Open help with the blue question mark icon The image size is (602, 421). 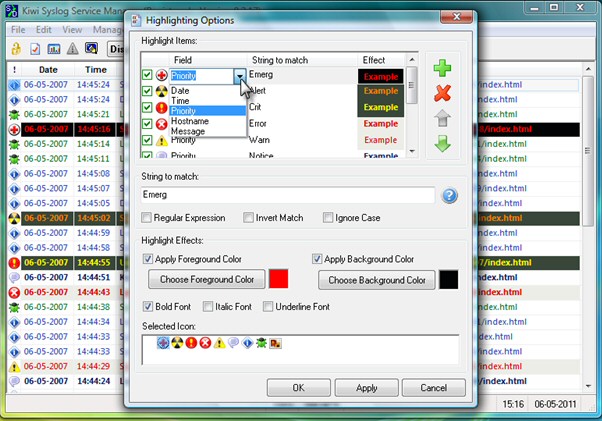tap(450, 195)
